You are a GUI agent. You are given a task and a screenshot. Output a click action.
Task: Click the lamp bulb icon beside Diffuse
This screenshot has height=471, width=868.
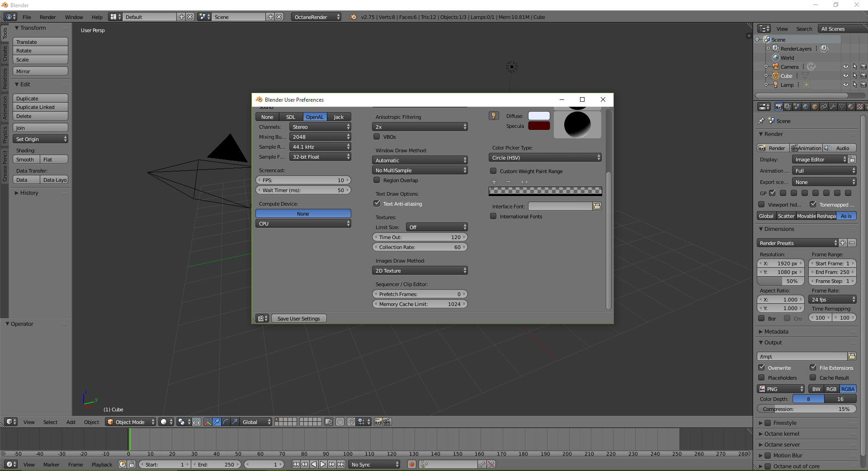[x=494, y=116]
